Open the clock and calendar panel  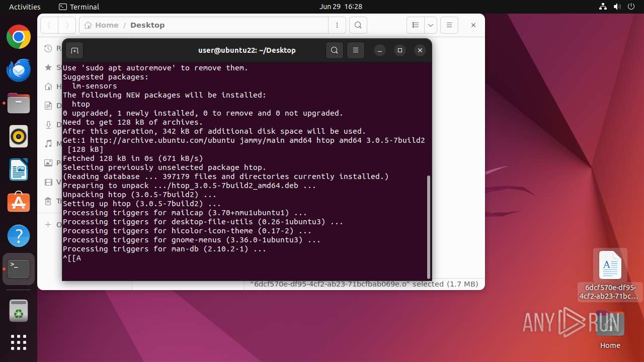click(341, 7)
